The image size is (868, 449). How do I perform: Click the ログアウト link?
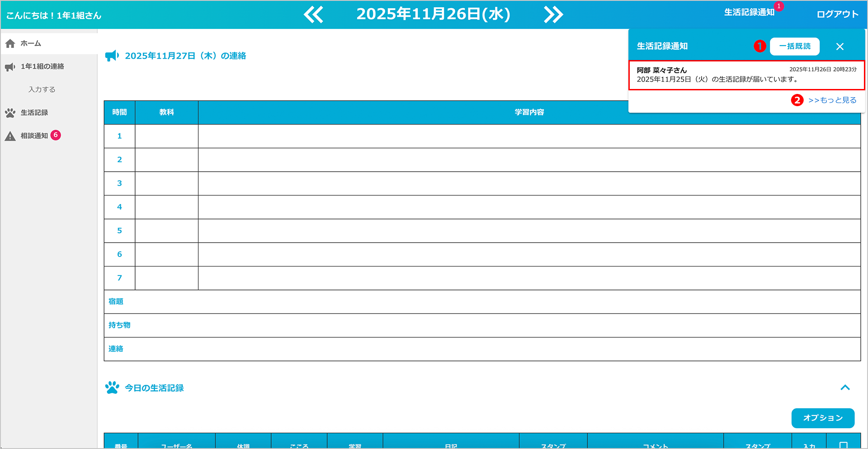837,14
